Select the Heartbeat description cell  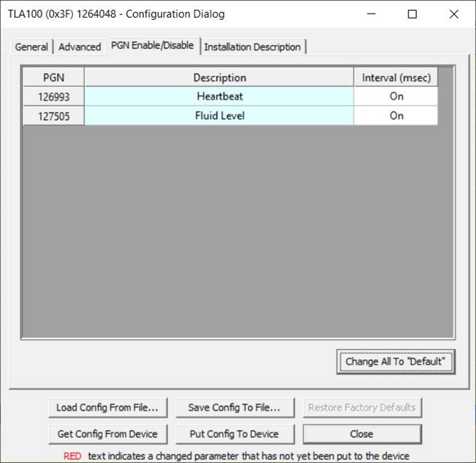[219, 96]
